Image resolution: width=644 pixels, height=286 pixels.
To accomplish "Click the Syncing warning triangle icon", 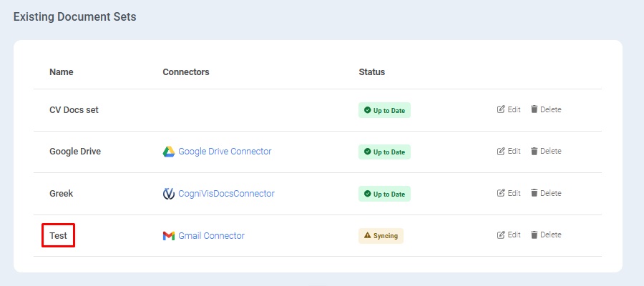I will [368, 235].
